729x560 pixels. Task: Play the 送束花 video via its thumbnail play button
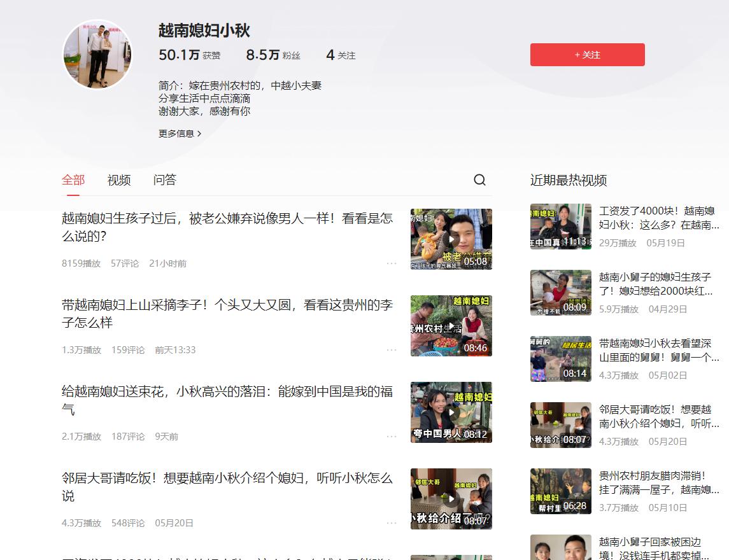tap(451, 412)
